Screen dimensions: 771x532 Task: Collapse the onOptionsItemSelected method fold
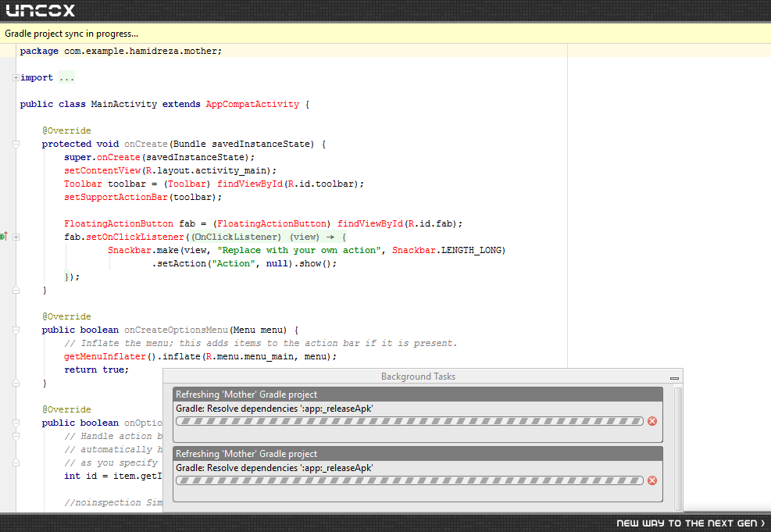(x=16, y=423)
